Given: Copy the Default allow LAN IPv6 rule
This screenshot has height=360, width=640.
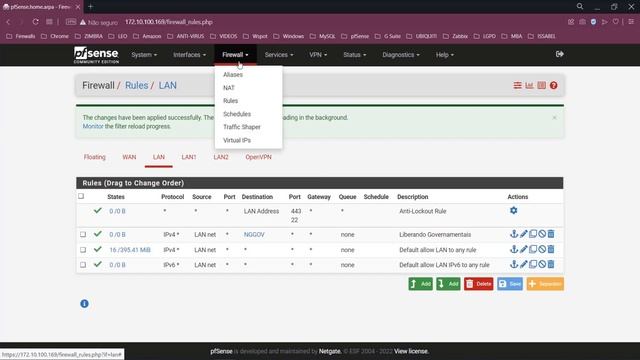Looking at the screenshot, I should (533, 264).
